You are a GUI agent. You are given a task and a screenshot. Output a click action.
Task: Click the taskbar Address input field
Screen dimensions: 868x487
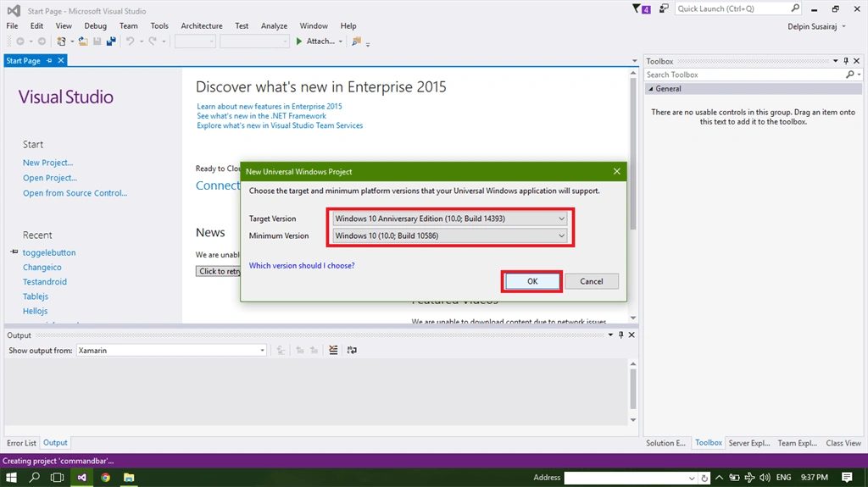coord(626,478)
